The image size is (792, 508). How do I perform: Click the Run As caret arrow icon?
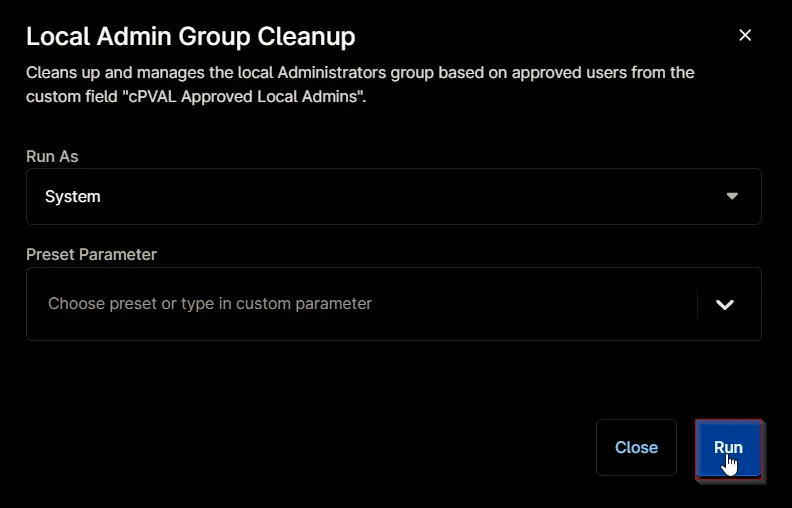[732, 196]
